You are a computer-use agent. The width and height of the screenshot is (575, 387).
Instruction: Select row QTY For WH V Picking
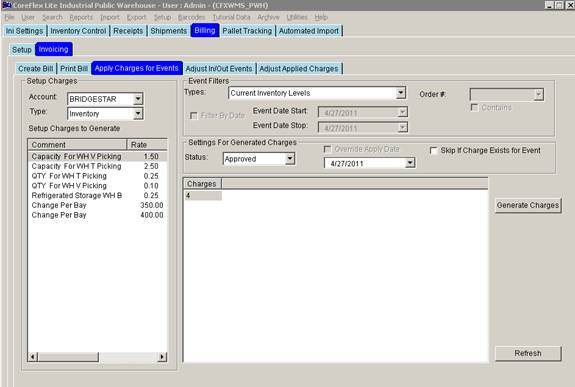(98, 186)
